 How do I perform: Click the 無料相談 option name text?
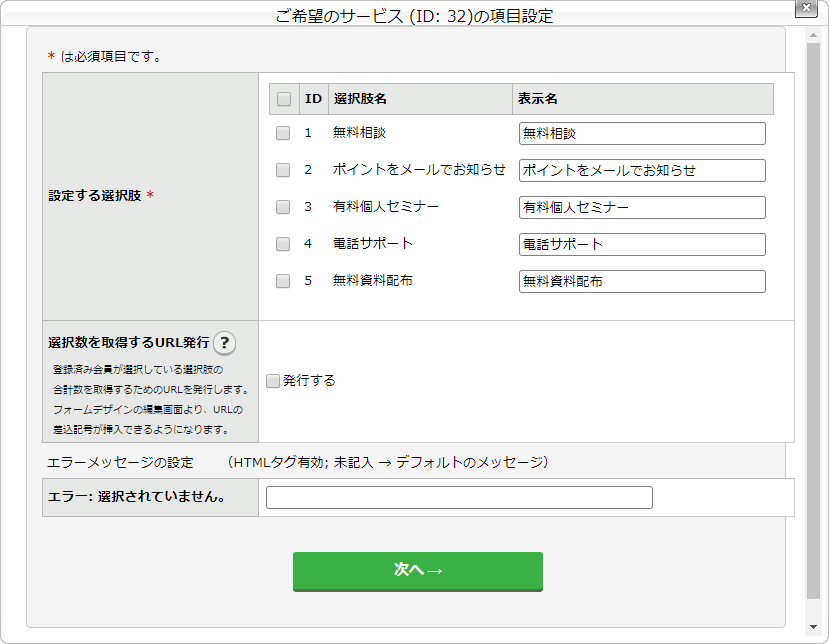[360, 133]
